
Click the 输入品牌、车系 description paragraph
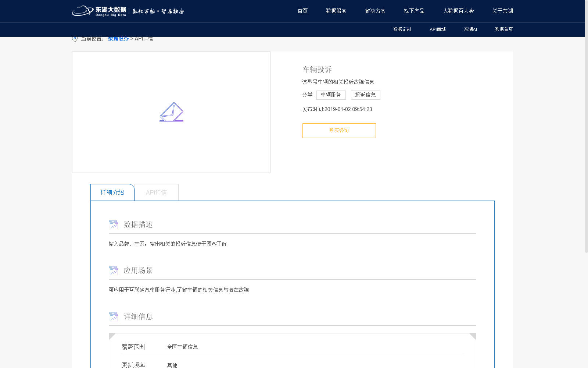click(x=168, y=244)
